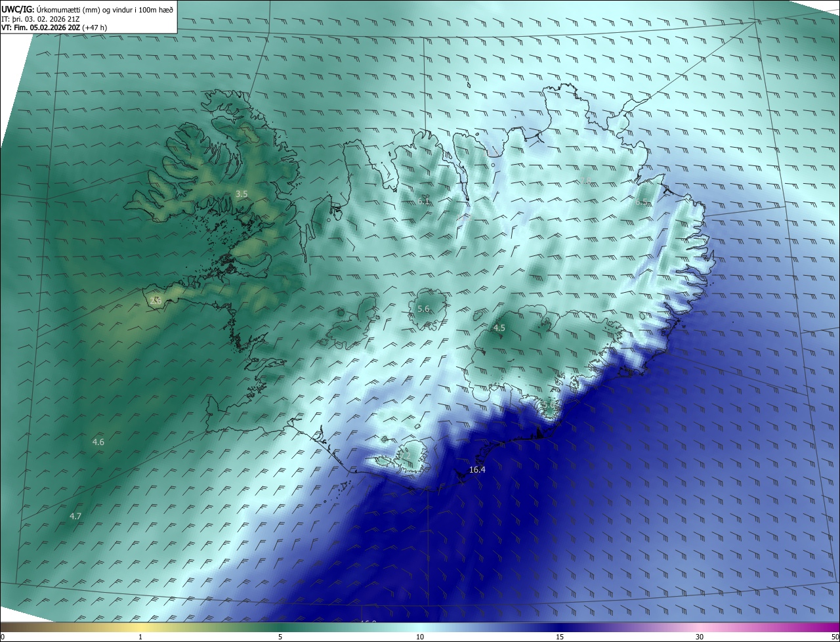Click the 1 tick label on the color scale
Screen dimensions: 840x642
click(x=140, y=637)
